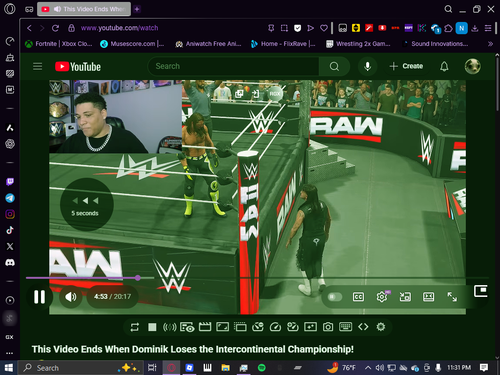Pop video out into picture-in-picture
The width and height of the screenshot is (500, 375).
point(481,291)
